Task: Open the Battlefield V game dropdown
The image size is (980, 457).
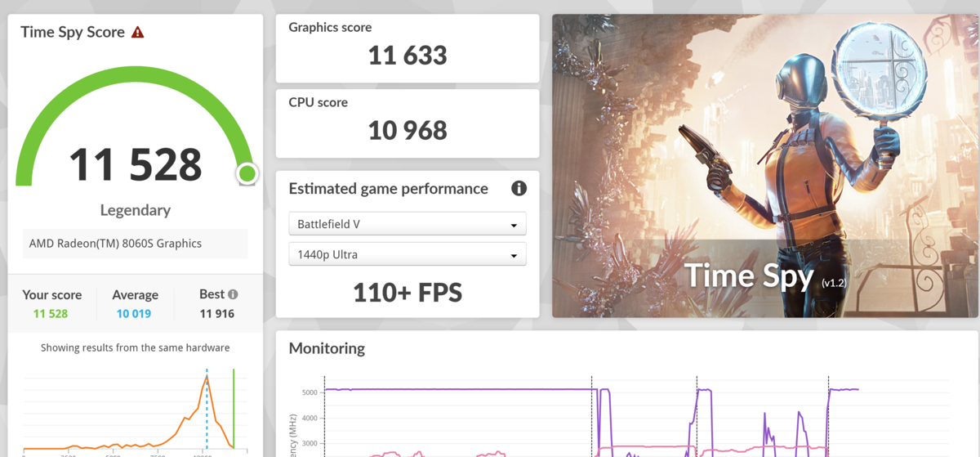Action: pyautogui.click(x=408, y=224)
